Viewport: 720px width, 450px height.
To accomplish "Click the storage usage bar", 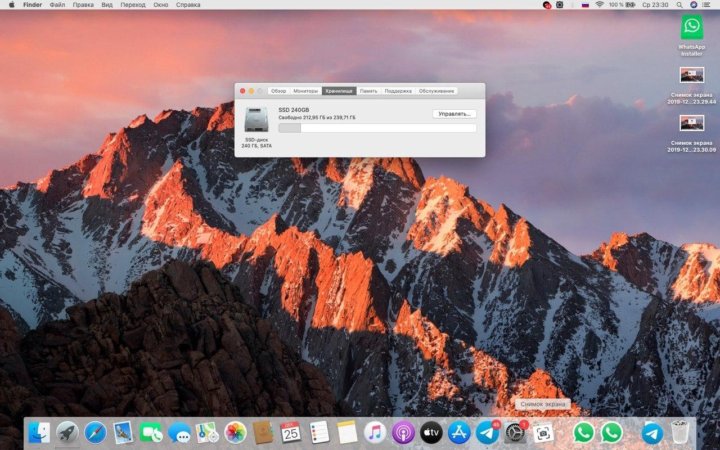I will click(x=376, y=128).
